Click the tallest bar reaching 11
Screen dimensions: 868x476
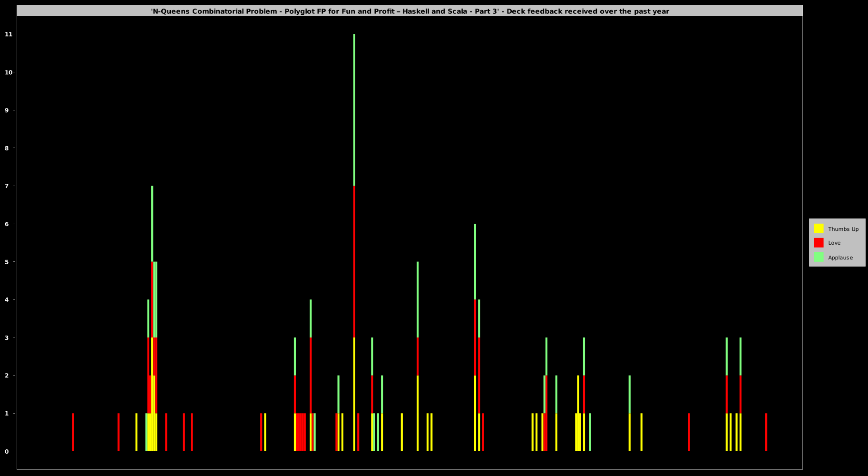[x=354, y=243]
